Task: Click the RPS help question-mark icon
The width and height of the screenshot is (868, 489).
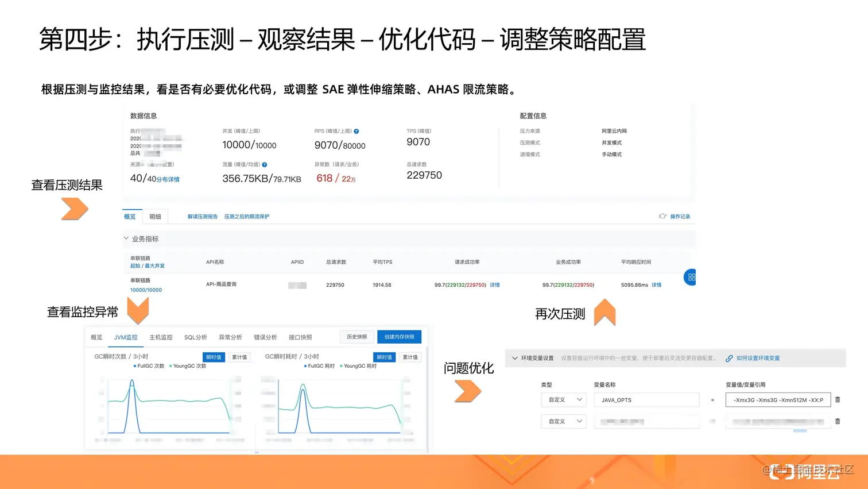Action: 356,131
